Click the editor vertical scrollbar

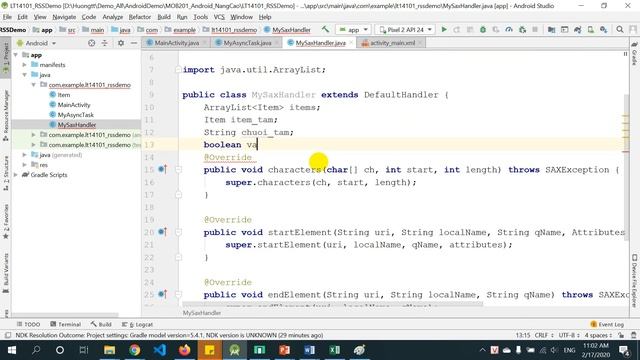click(627, 167)
